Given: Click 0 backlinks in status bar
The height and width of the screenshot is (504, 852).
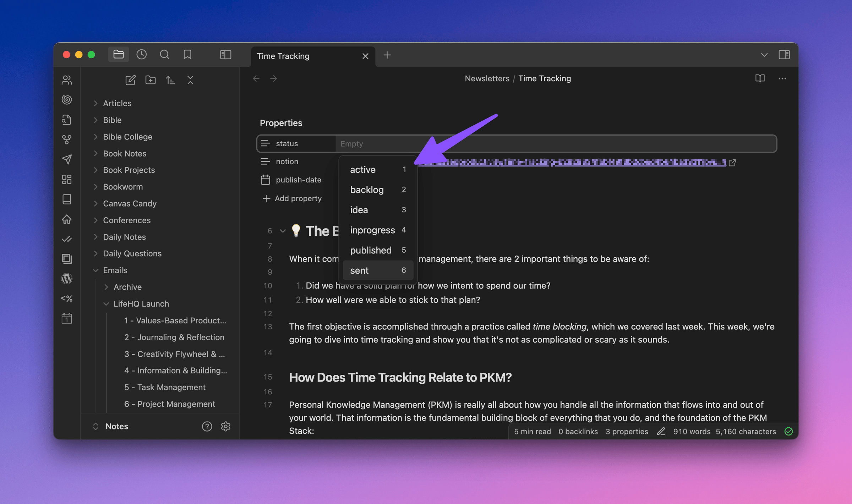Looking at the screenshot, I should tap(578, 432).
